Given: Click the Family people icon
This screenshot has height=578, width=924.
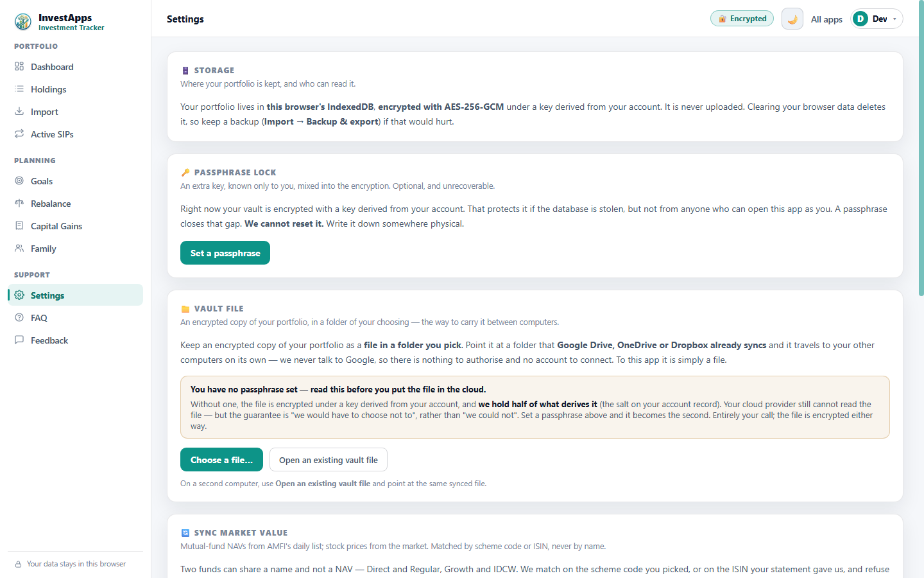Looking at the screenshot, I should tap(19, 248).
